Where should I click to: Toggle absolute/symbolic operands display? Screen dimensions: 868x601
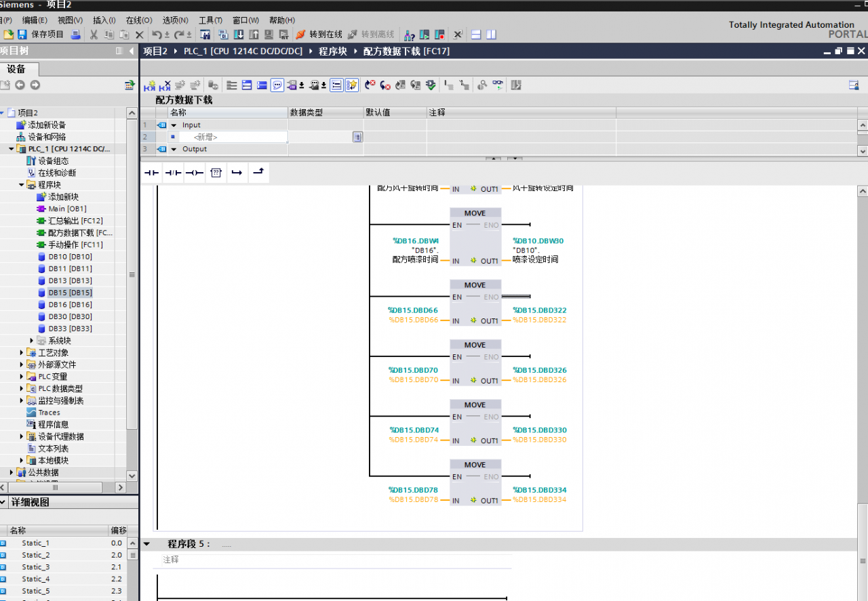tap(292, 85)
